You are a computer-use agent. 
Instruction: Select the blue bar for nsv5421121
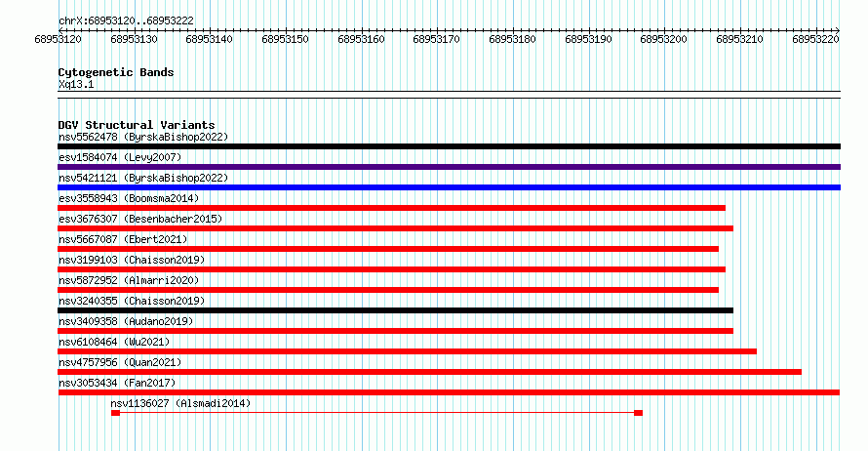click(449, 187)
